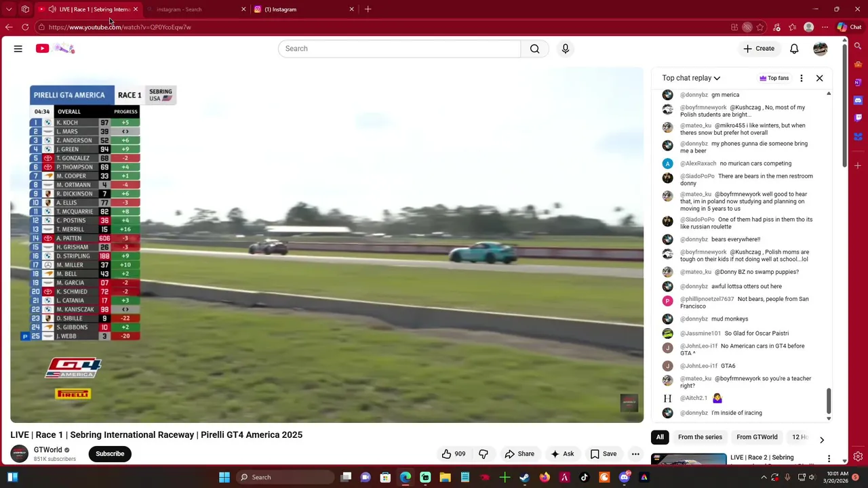Share the Sebring race video
Screen dimensions: 868x488
(519, 454)
